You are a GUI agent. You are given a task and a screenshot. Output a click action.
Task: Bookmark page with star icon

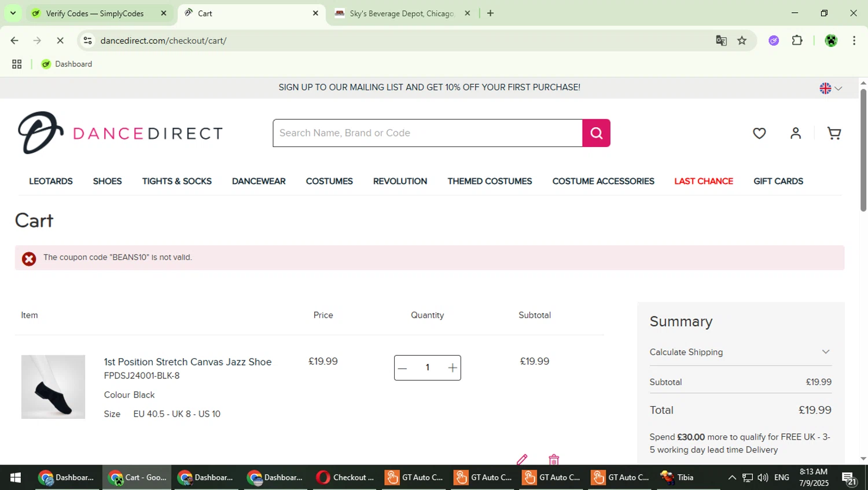coord(742,40)
